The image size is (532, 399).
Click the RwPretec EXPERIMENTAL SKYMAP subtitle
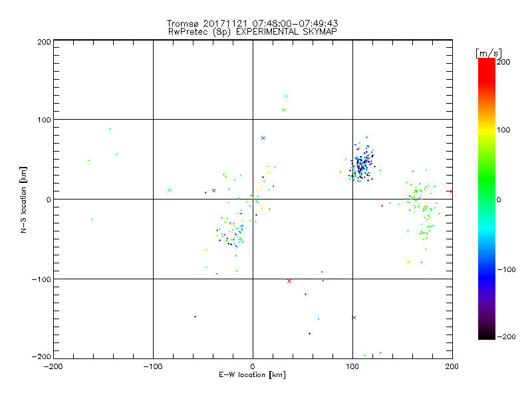coord(253,32)
